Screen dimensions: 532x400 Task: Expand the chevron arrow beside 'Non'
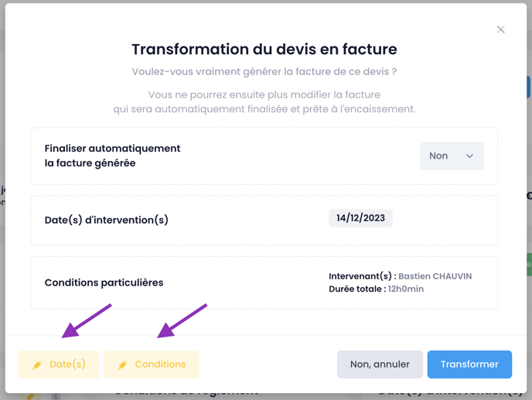click(x=469, y=156)
